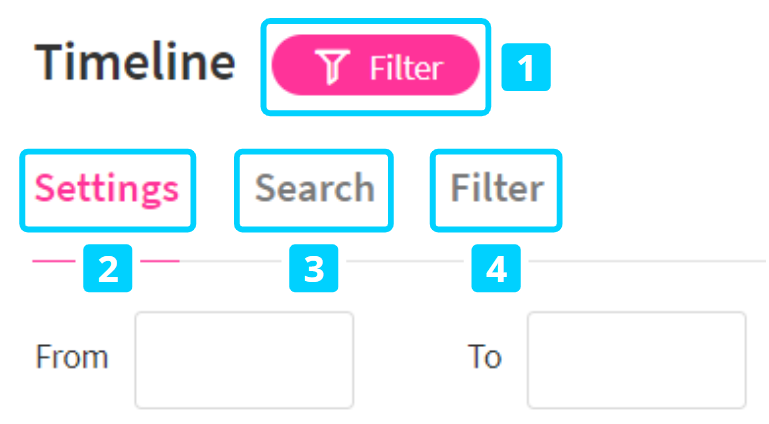The height and width of the screenshot is (424, 769).
Task: Click the blue number 1 badge
Action: click(526, 68)
